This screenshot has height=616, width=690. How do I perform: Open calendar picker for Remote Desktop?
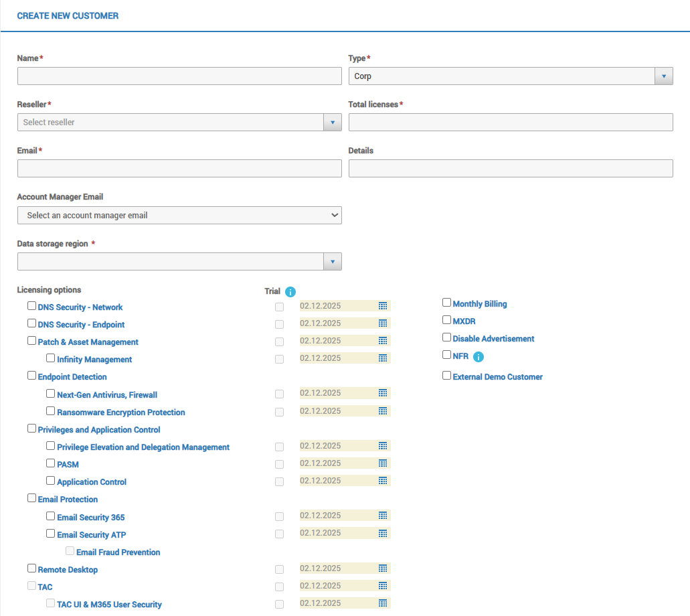(x=383, y=568)
